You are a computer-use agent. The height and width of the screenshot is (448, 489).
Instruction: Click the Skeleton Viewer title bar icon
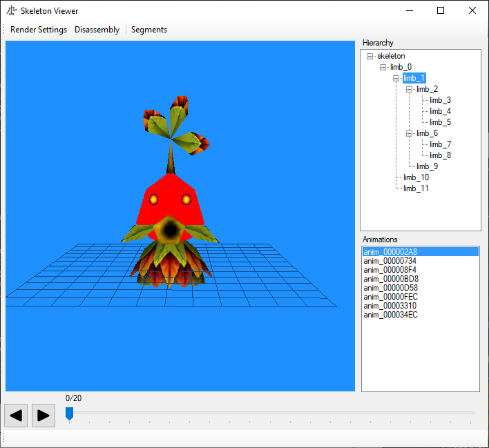[x=12, y=10]
